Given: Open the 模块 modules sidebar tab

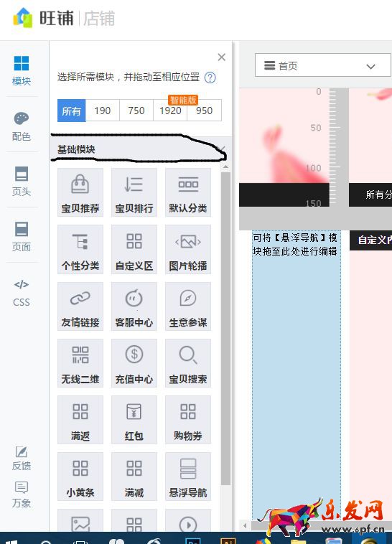Looking at the screenshot, I should point(22,70).
